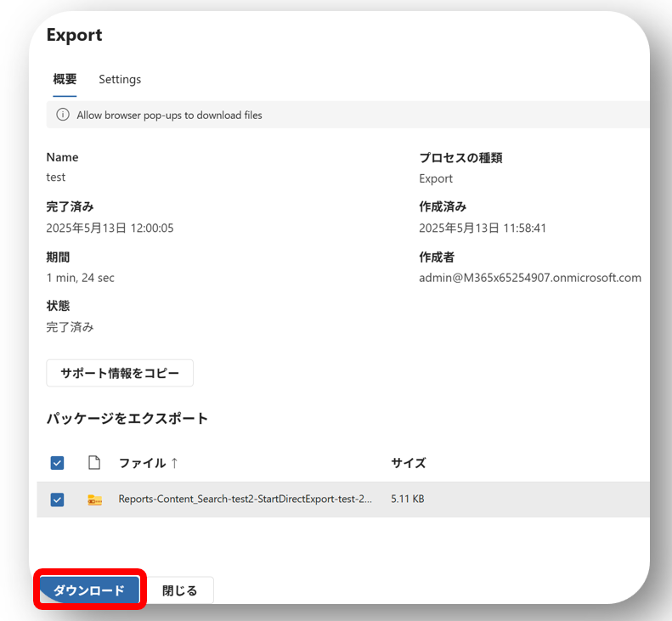Click the 5.11 KB size cell
The image size is (672, 621).
pyautogui.click(x=407, y=500)
